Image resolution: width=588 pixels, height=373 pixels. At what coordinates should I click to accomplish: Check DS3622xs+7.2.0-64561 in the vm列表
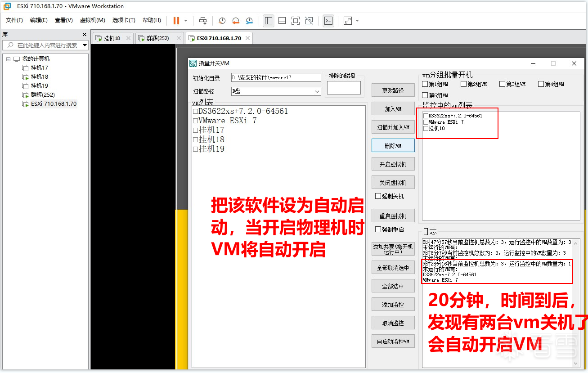pyautogui.click(x=195, y=112)
